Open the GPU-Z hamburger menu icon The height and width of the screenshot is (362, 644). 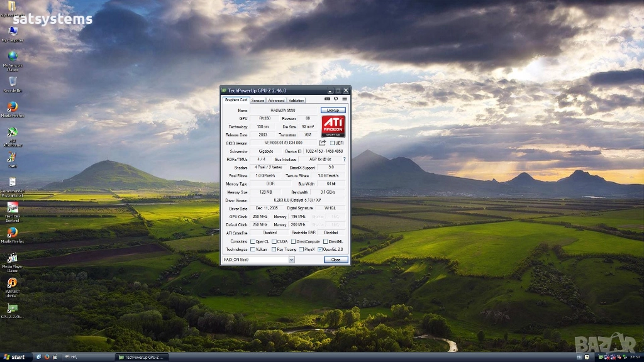tap(345, 99)
